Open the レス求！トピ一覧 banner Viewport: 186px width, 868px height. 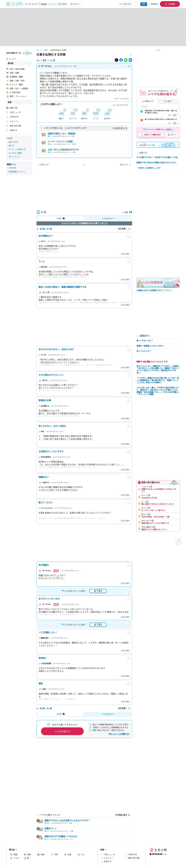tap(158, 145)
